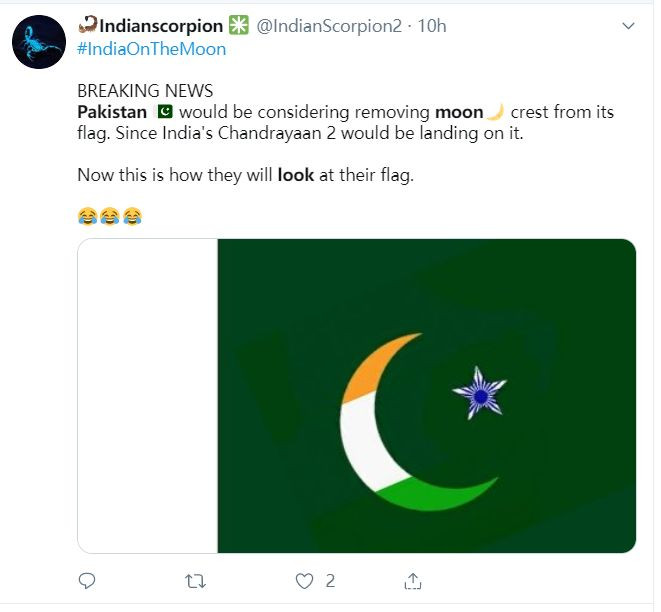Click the #IndiaOnTheMoon hashtag link

(x=151, y=49)
